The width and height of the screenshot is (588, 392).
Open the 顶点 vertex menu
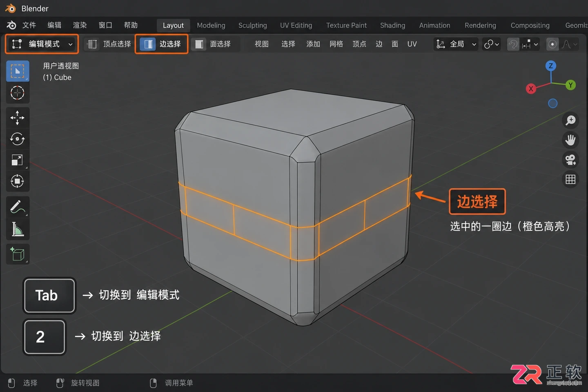click(359, 44)
